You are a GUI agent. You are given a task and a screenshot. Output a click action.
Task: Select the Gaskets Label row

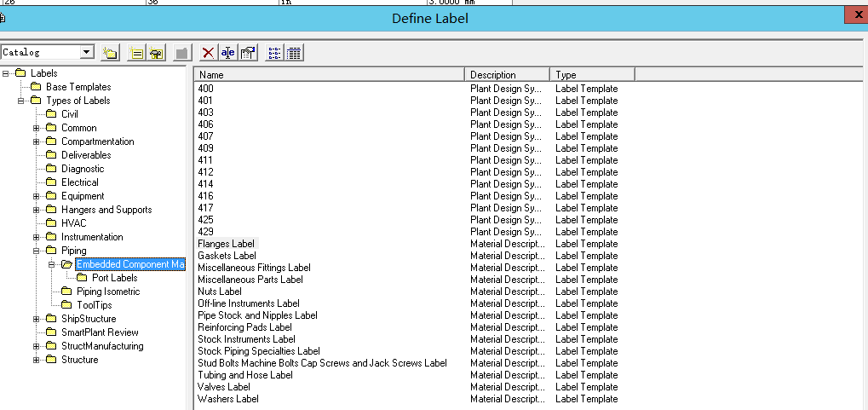click(227, 256)
